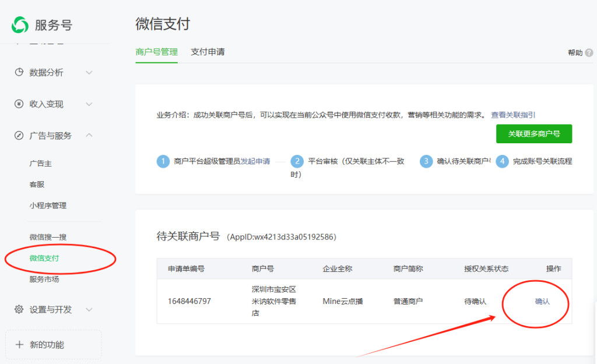Image resolution: width=597 pixels, height=364 pixels.
Task: Click the 业务介绍 description text
Action: pos(321,115)
